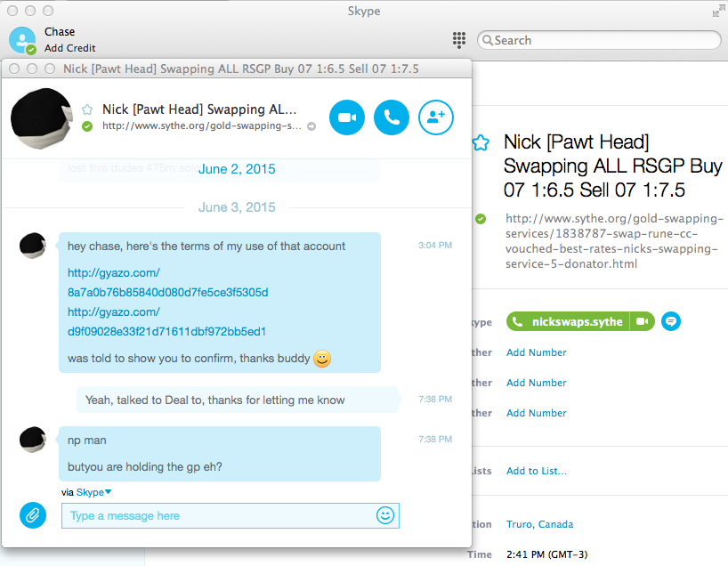Image resolution: width=728 pixels, height=566 pixels.
Task: Select the 'Yeah, talked to Deal to' message
Action: tap(238, 400)
